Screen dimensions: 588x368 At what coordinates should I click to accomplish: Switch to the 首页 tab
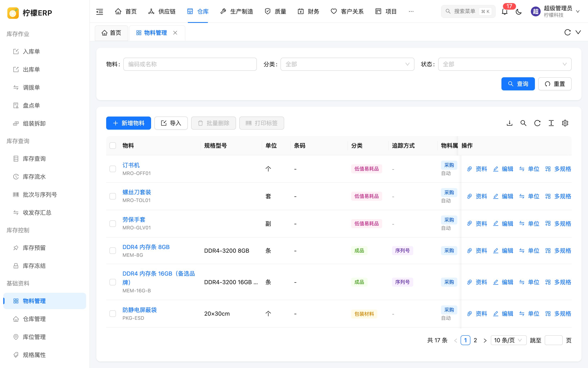(111, 33)
